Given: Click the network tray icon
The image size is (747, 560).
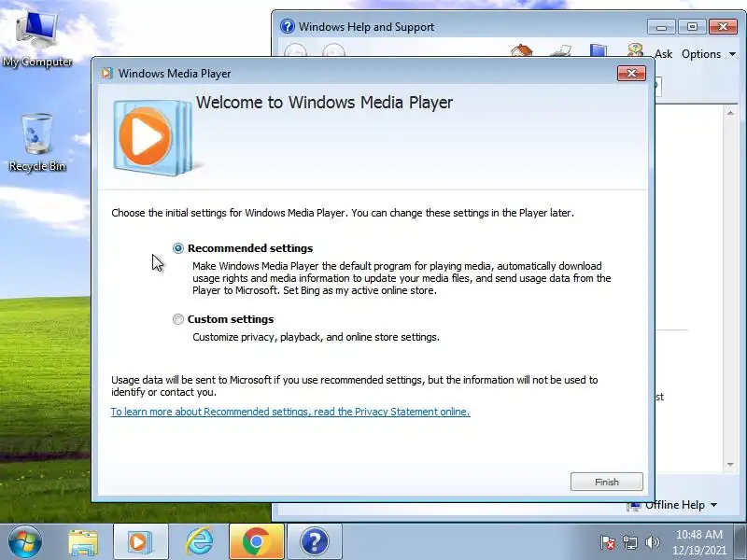Looking at the screenshot, I should click(629, 542).
